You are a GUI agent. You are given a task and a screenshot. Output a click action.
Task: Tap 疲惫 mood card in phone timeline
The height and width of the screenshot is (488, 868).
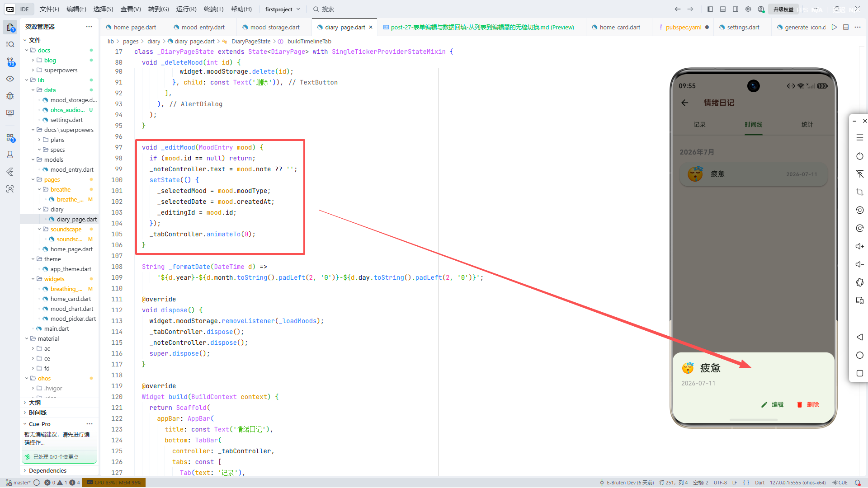click(x=753, y=174)
